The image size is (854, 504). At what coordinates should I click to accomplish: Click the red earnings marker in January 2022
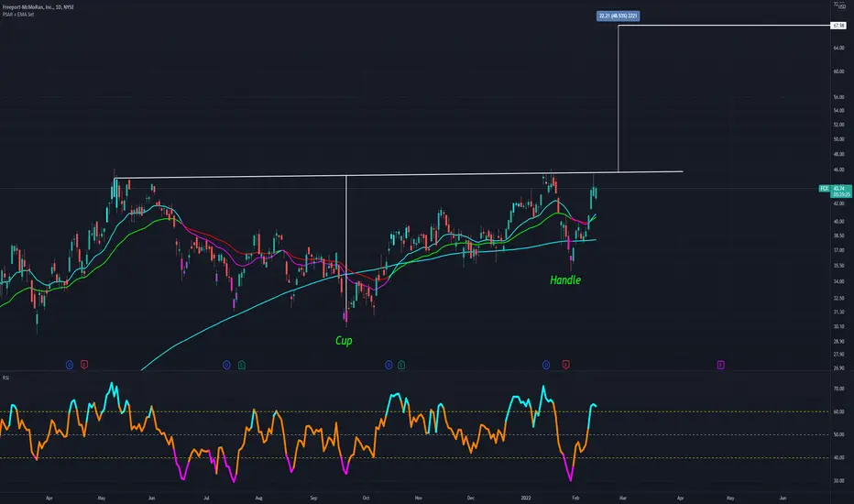(566, 365)
